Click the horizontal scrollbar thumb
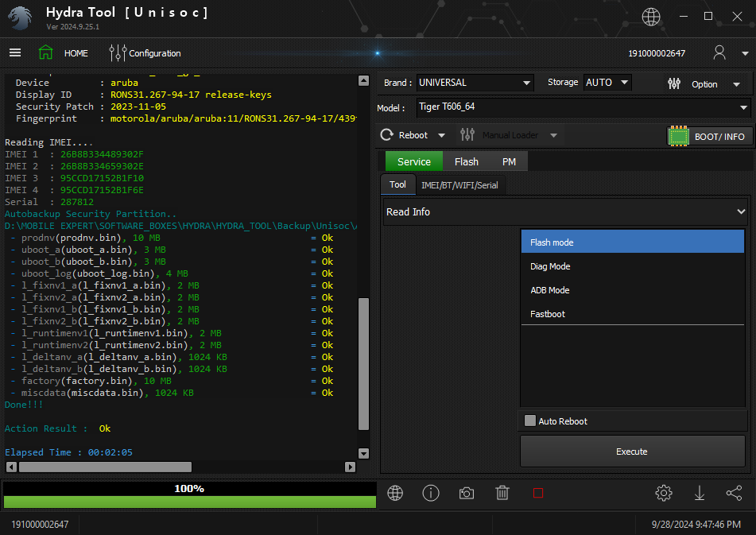756x535 pixels. pyautogui.click(x=105, y=467)
